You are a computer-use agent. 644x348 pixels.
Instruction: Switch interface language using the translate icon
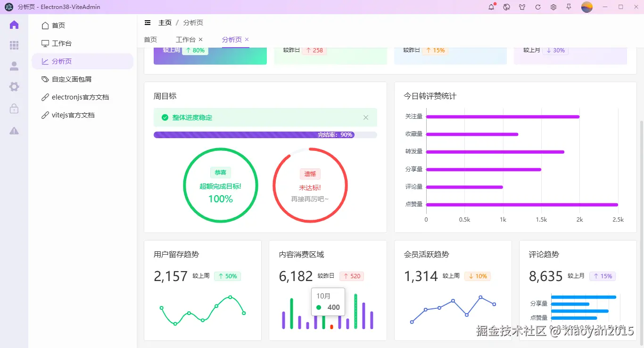(506, 7)
